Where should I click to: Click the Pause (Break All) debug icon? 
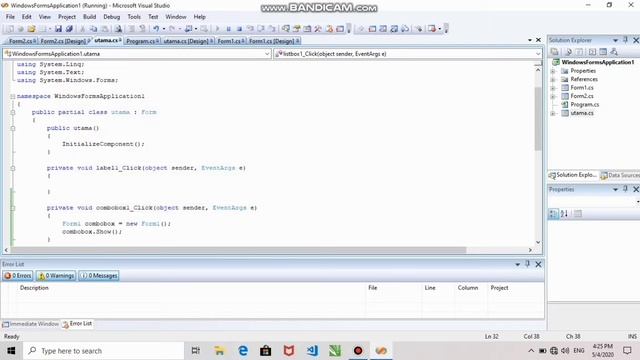click(x=229, y=29)
